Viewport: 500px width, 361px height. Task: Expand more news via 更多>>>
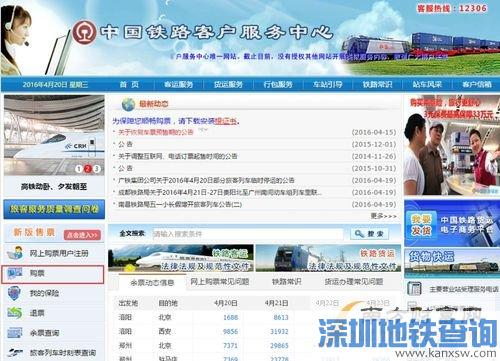click(x=384, y=216)
